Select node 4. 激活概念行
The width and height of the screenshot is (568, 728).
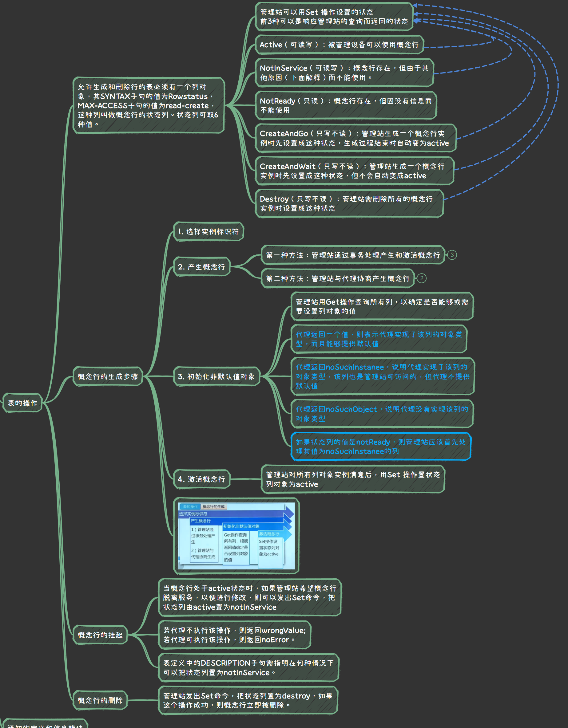pyautogui.click(x=201, y=479)
